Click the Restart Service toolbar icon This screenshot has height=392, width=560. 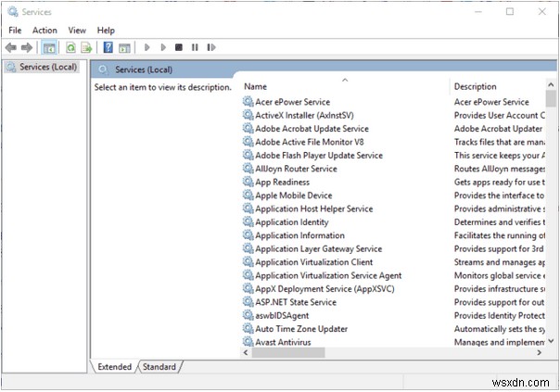tap(210, 47)
